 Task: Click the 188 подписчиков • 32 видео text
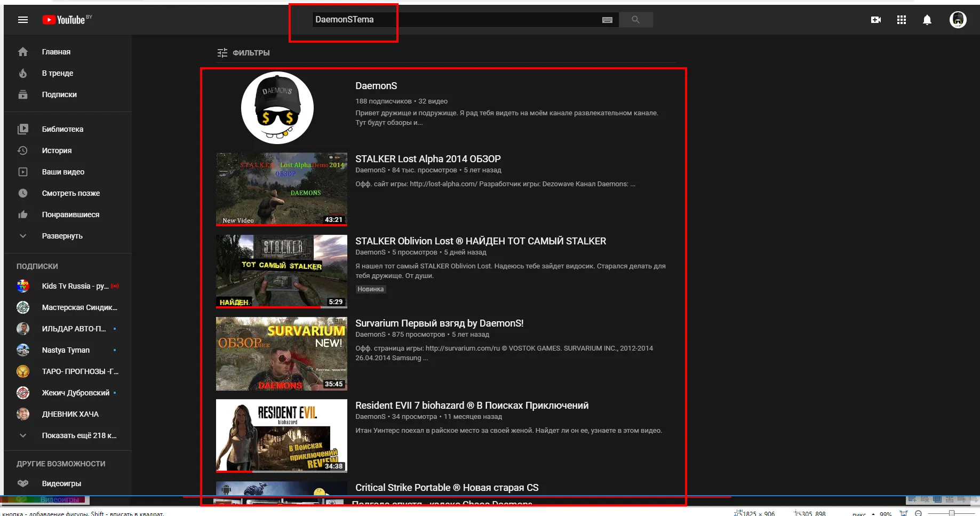pos(402,101)
